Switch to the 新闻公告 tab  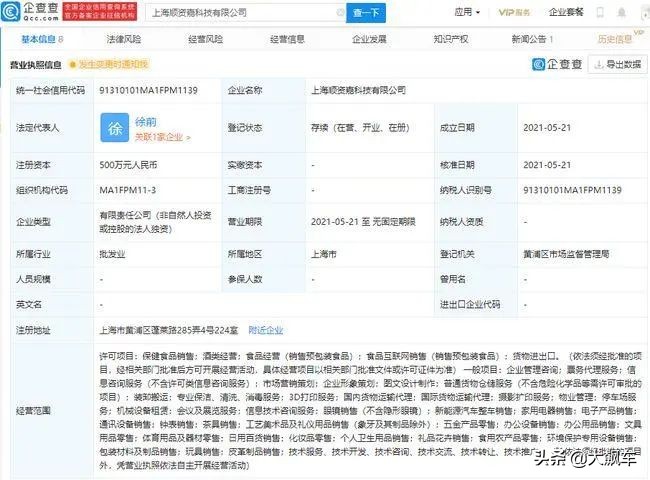[532, 39]
